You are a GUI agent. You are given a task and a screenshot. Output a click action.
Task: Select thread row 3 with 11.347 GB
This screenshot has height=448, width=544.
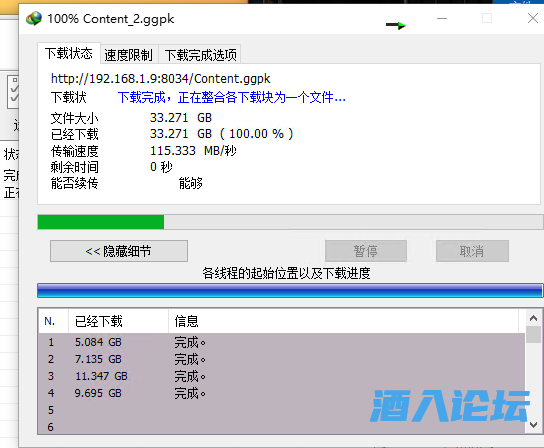(x=281, y=376)
